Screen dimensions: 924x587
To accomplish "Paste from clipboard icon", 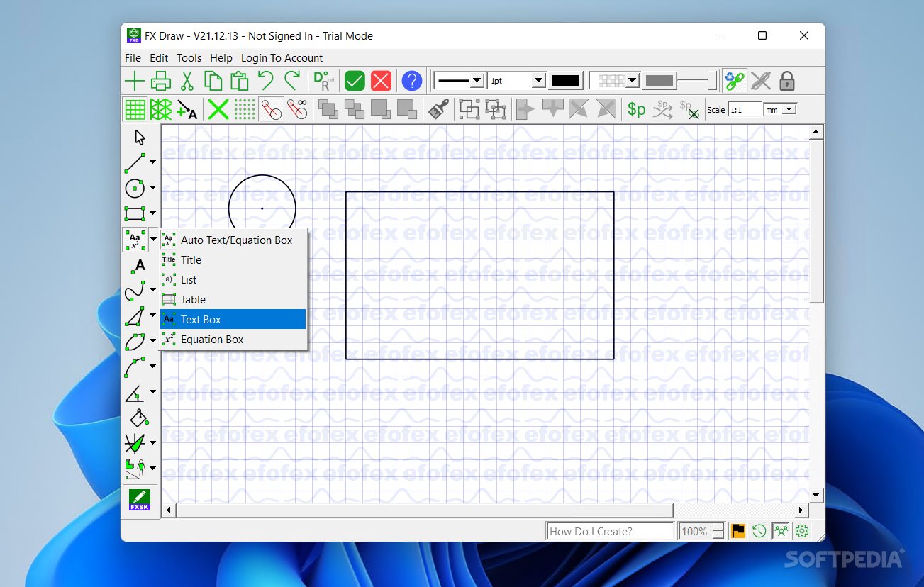I will point(240,81).
